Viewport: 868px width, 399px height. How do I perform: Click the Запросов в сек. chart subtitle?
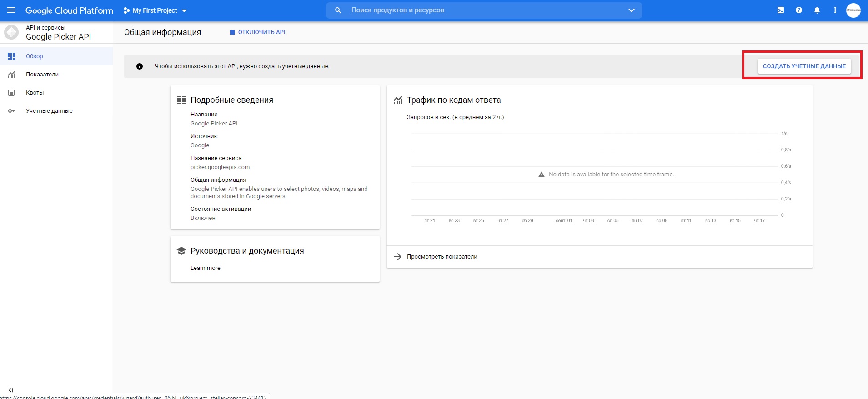(x=455, y=117)
